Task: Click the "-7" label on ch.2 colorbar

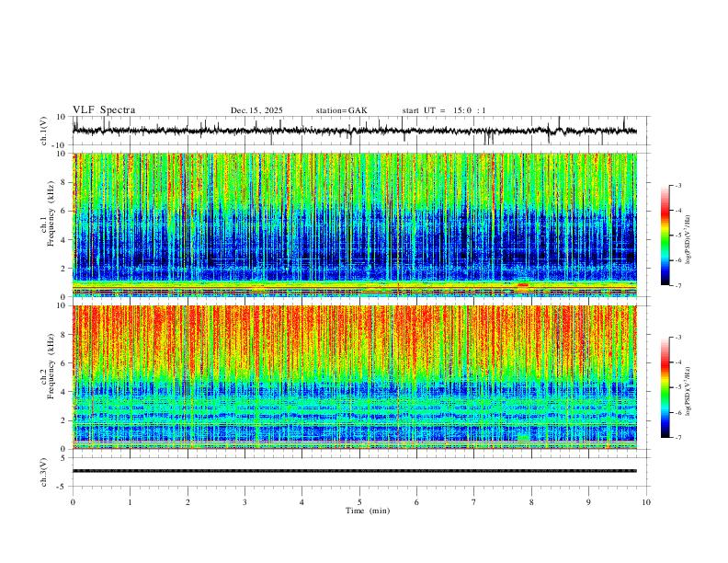Action: [x=677, y=438]
